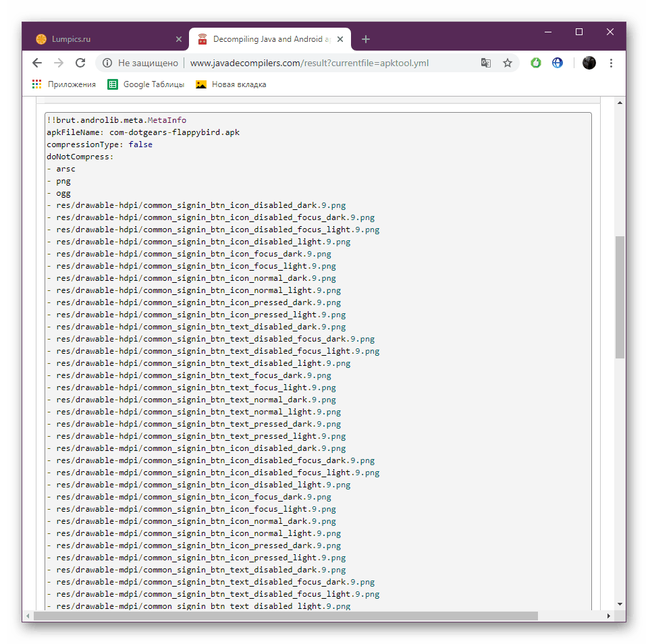The width and height of the screenshot is (648, 644).
Task: Click the line 'compressionType: false'
Action: pos(100,144)
